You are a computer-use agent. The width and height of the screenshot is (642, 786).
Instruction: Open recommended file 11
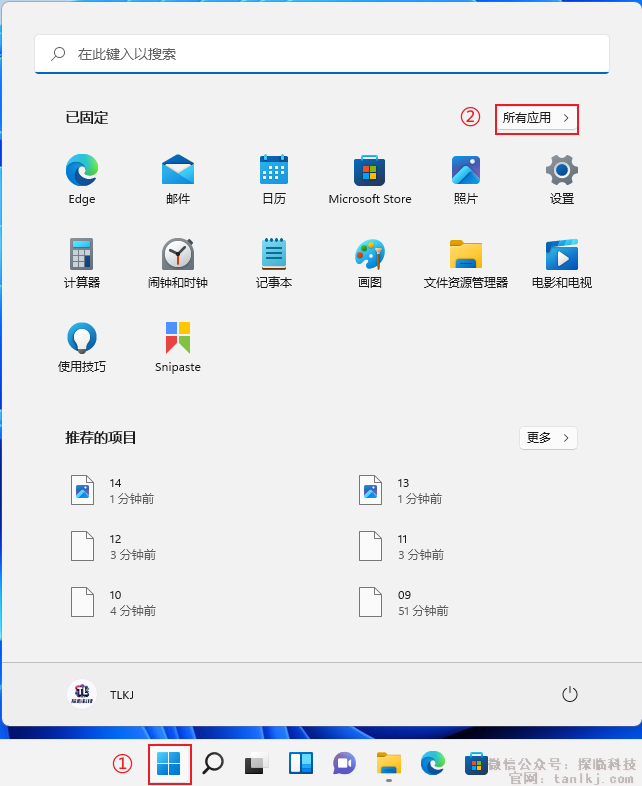pos(402,546)
